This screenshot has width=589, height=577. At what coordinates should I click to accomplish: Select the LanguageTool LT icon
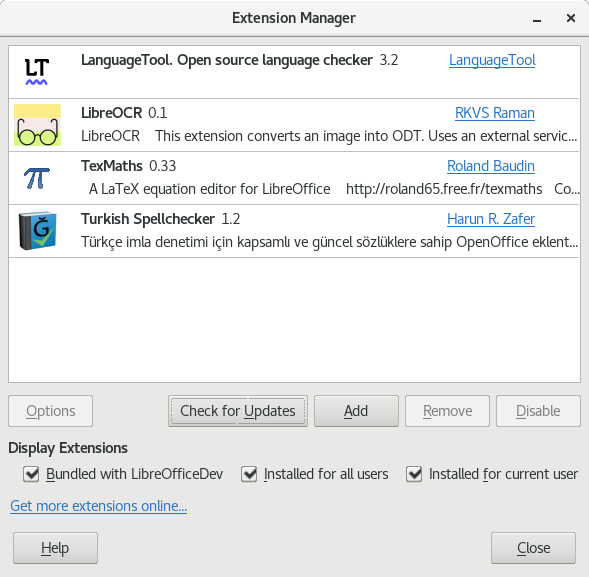click(36, 72)
